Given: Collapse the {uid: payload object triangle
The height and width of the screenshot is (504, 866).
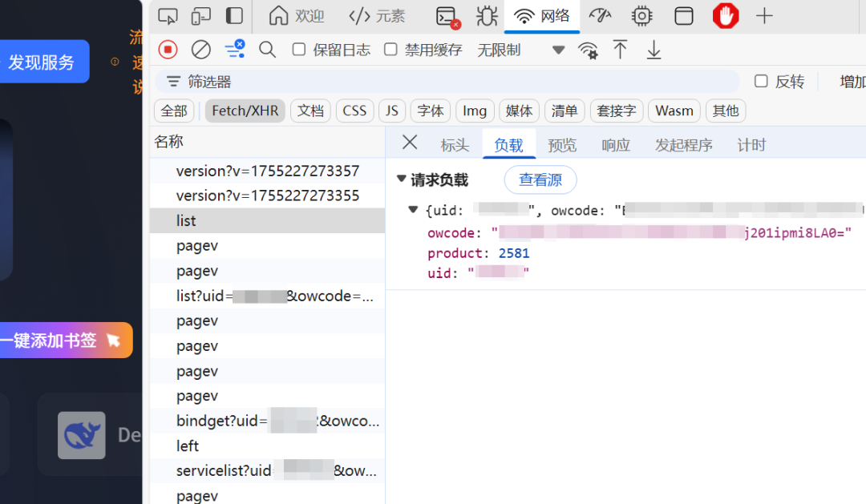Looking at the screenshot, I should click(x=413, y=209).
